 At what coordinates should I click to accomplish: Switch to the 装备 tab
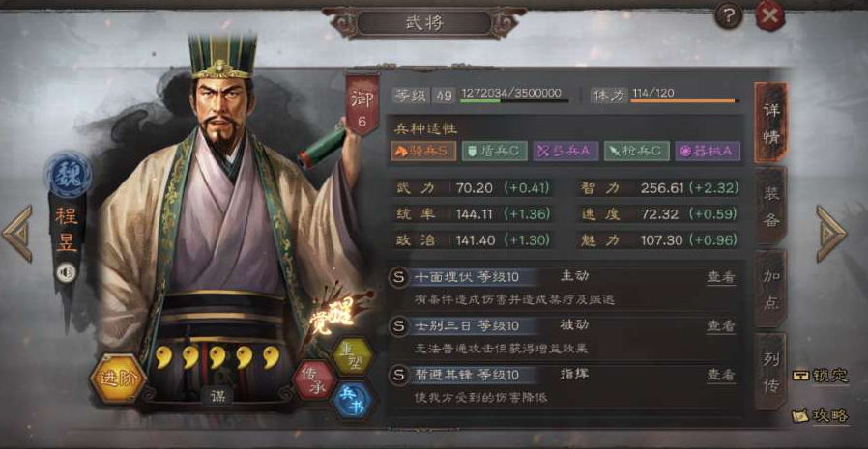click(770, 207)
